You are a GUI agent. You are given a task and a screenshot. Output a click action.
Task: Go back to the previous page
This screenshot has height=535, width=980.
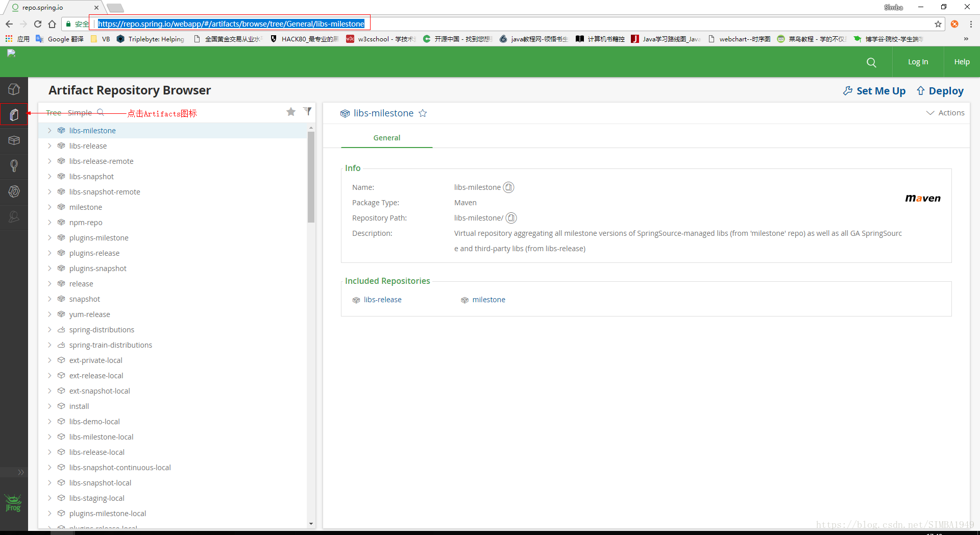tap(9, 24)
